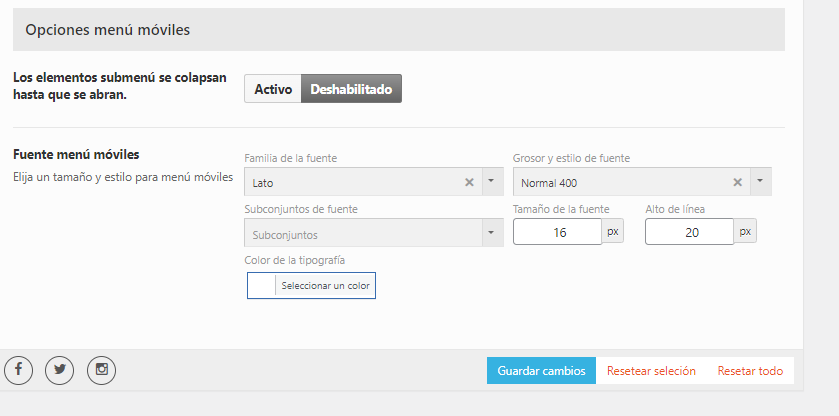This screenshot has height=416, width=839.
Task: Open the Twitter icon link
Action: (x=59, y=370)
